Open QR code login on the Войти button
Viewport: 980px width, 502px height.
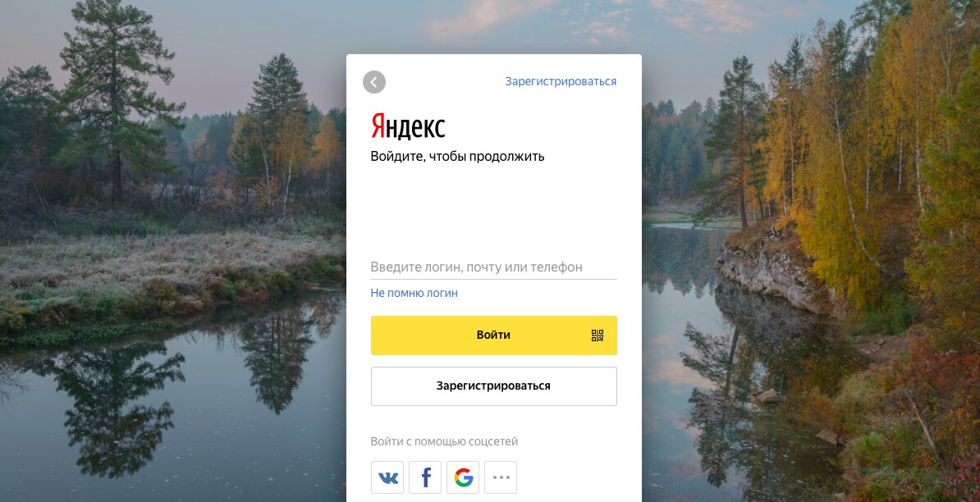click(x=598, y=335)
